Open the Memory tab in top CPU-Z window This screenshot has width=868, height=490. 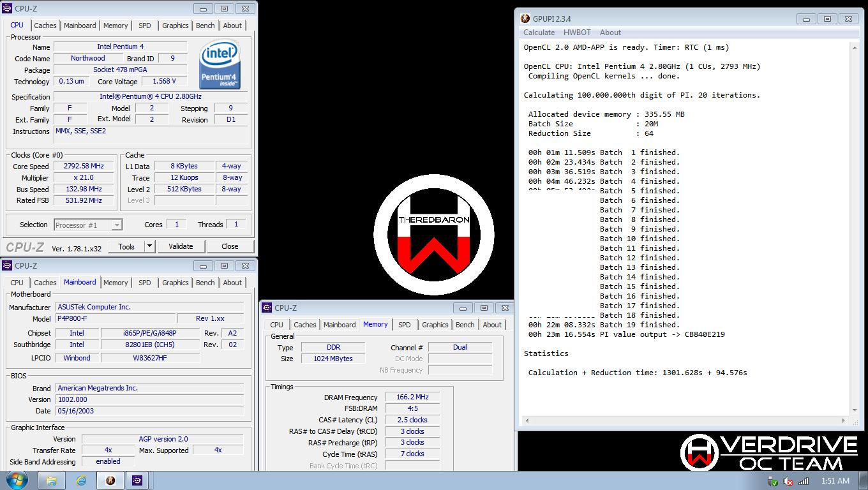click(x=116, y=26)
